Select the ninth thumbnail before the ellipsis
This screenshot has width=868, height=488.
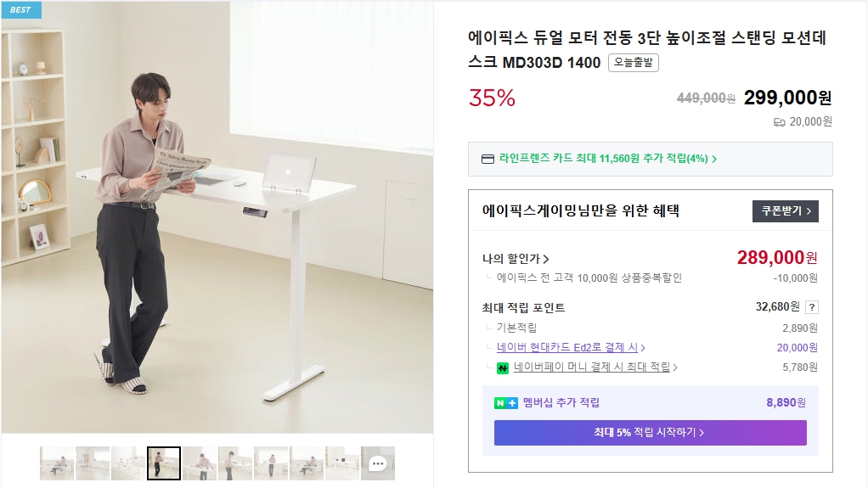(x=342, y=463)
